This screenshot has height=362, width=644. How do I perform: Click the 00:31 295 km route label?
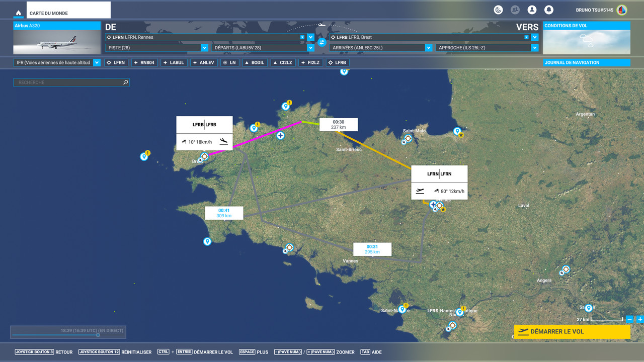point(372,249)
